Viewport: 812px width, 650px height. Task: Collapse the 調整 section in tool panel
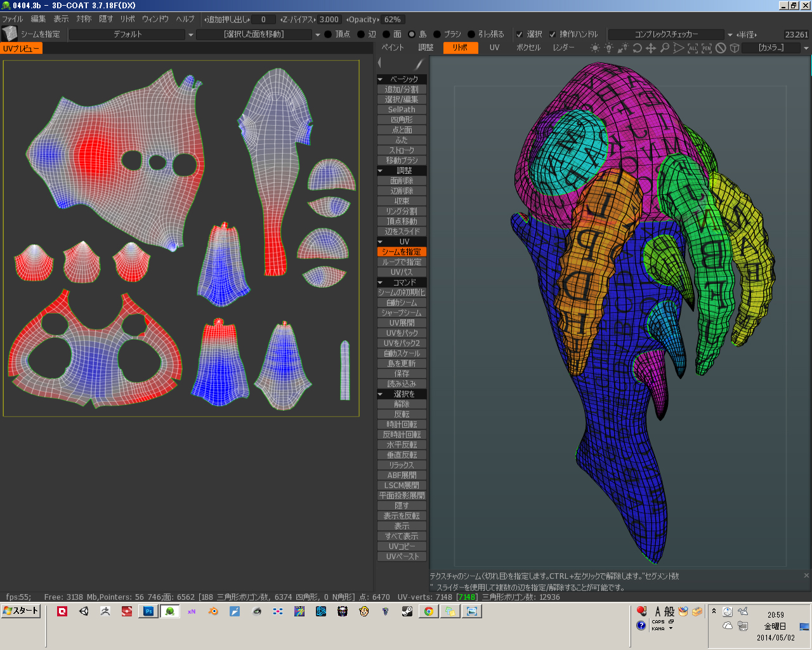point(402,171)
